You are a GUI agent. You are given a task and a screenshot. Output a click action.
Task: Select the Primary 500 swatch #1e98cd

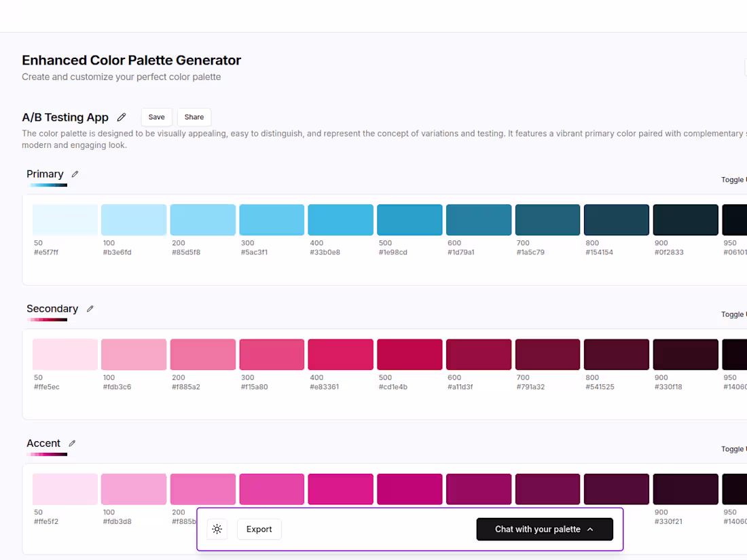click(x=409, y=219)
